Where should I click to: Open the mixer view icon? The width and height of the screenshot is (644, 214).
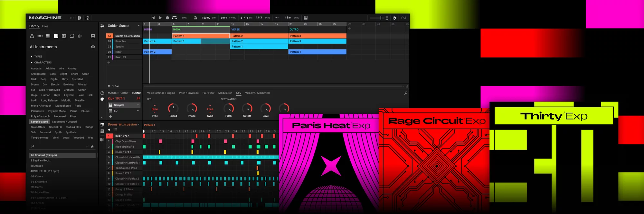(x=87, y=18)
